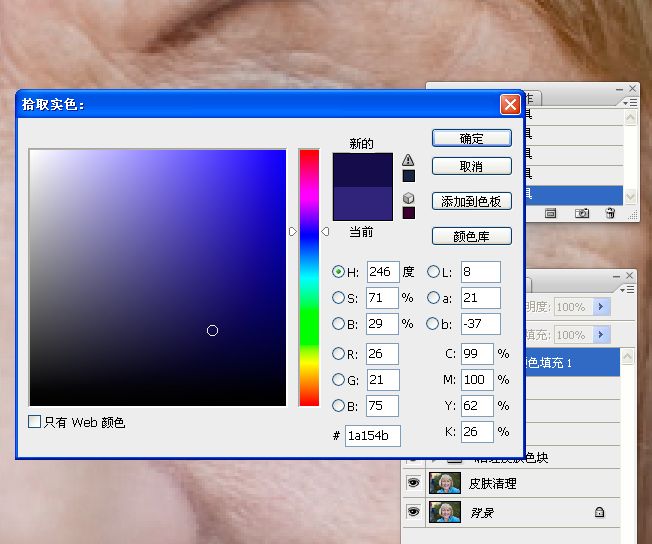This screenshot has height=544, width=652.
Task: Select the H hue radio button
Action: (x=338, y=272)
